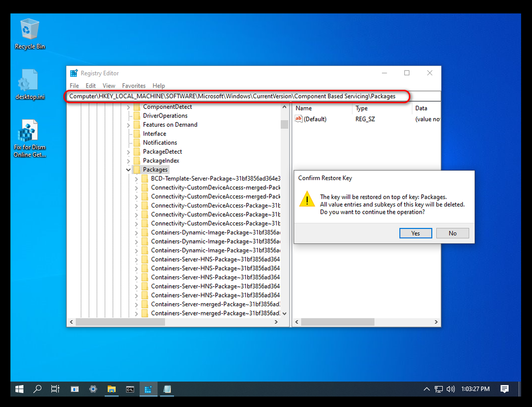Screen dimensions: 532x407
Task: Select the PackageDetect key
Action: pyautogui.click(x=162, y=152)
